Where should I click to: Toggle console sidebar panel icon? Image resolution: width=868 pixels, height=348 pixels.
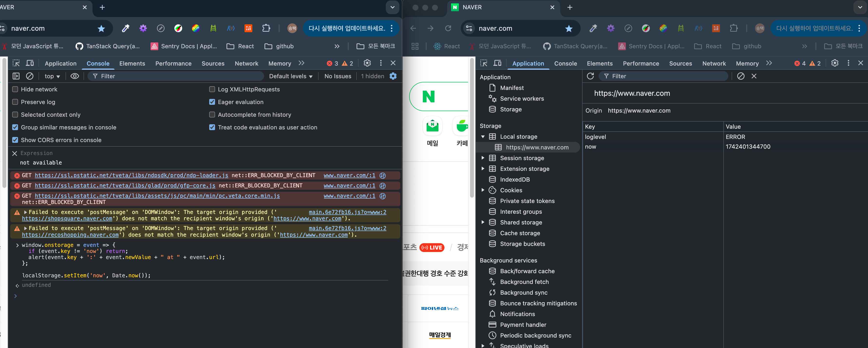coord(16,76)
